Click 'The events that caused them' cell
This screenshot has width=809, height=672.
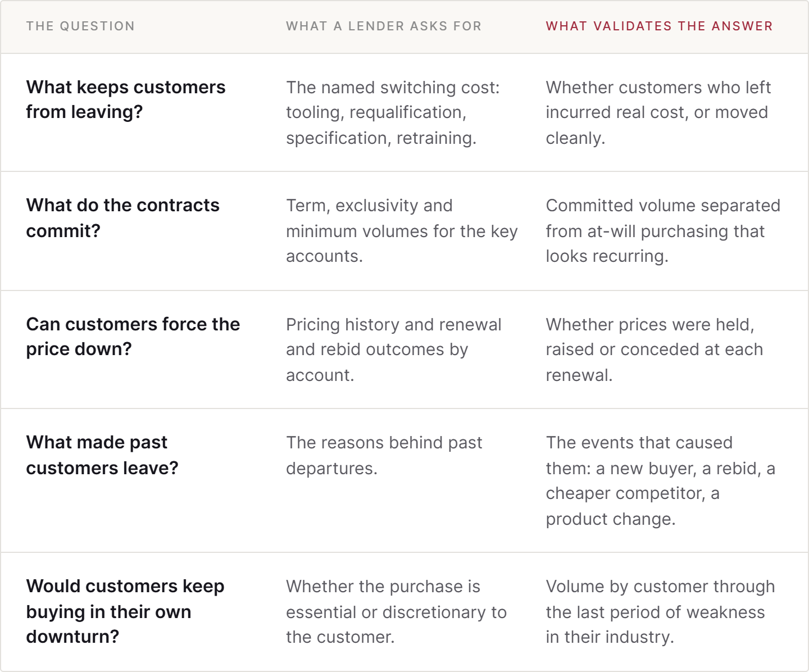coord(661,480)
